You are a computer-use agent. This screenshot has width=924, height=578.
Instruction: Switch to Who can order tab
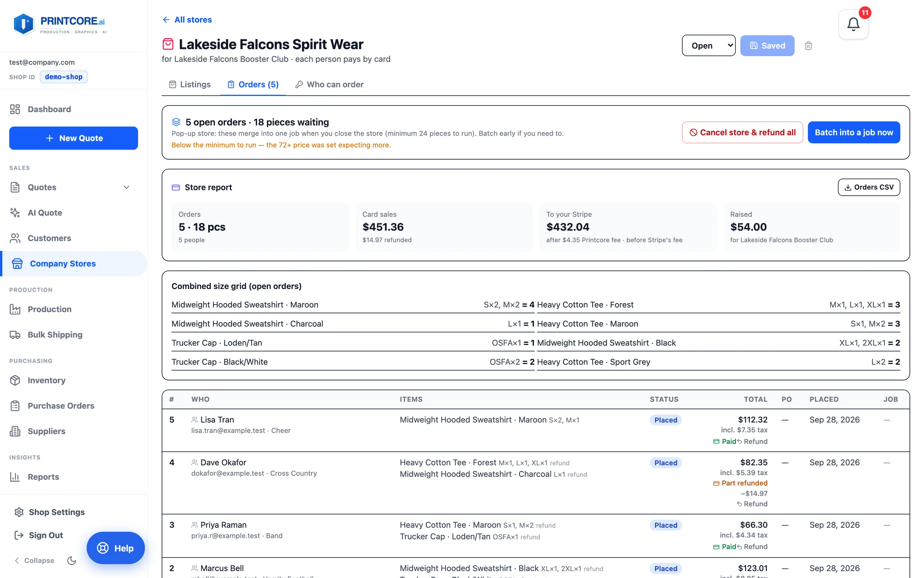(x=329, y=84)
